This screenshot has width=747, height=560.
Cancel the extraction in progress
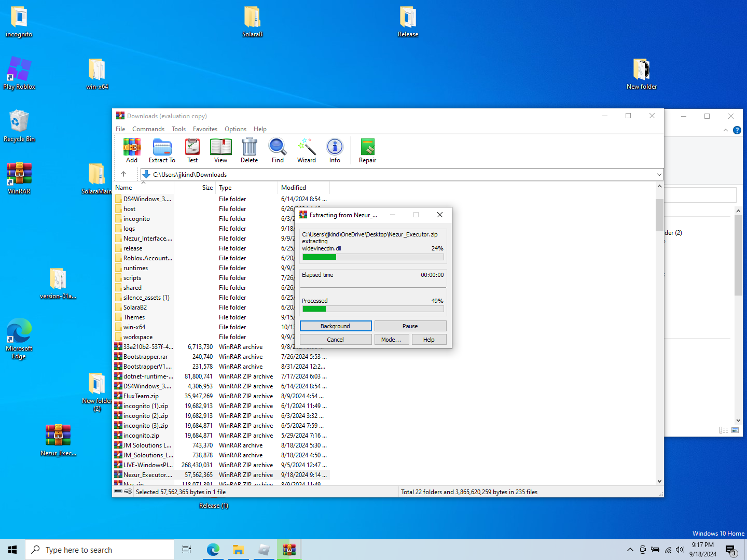(x=335, y=340)
